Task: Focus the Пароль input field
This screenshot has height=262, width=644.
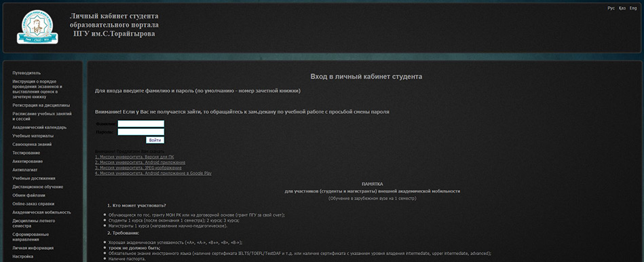Action: click(141, 132)
